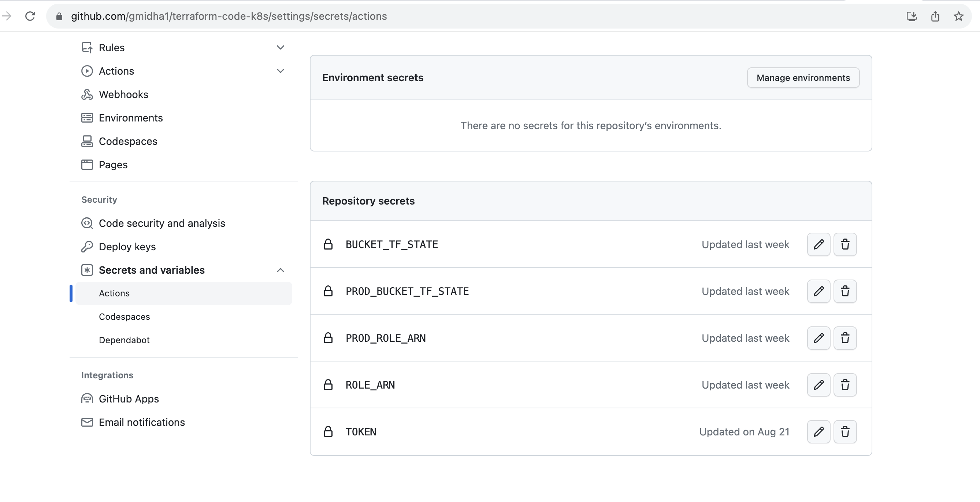This screenshot has width=980, height=502.
Task: Click the PROD_ROLE_ARN secret name
Action: coord(385,338)
